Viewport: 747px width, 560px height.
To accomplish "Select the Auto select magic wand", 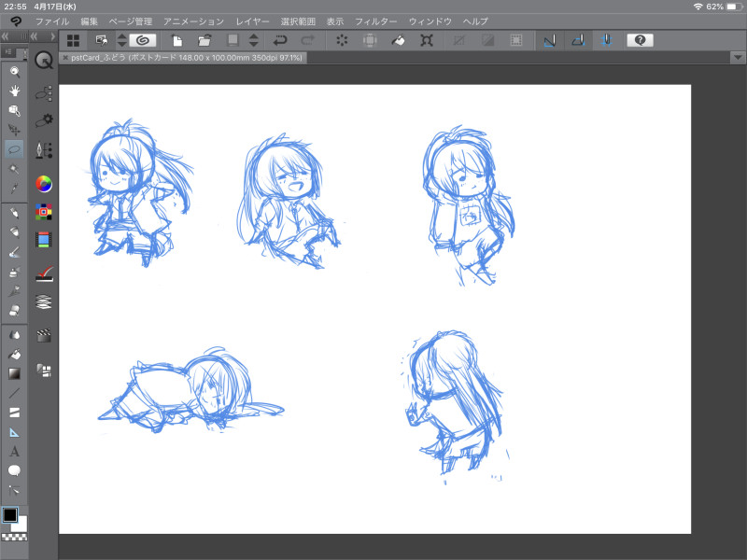I will [x=15, y=169].
